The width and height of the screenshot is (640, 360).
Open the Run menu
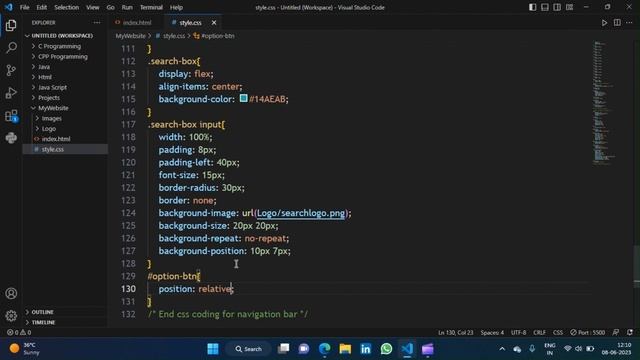tap(127, 7)
